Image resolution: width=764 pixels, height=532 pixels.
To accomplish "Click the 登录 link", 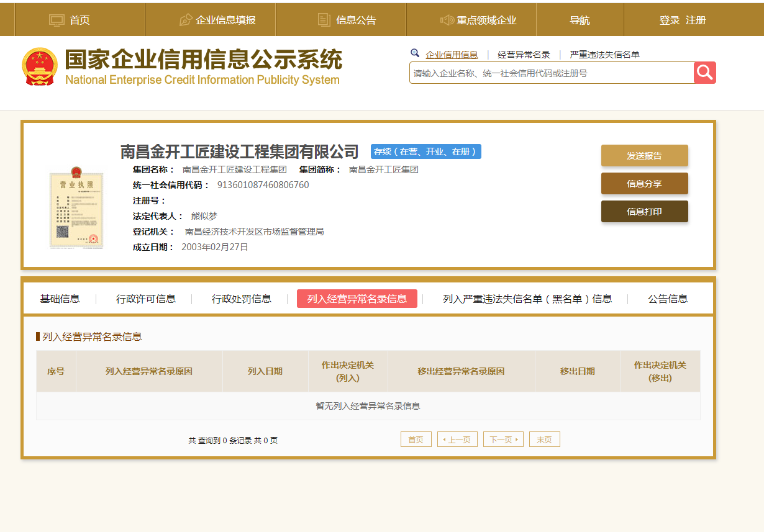I will point(670,20).
